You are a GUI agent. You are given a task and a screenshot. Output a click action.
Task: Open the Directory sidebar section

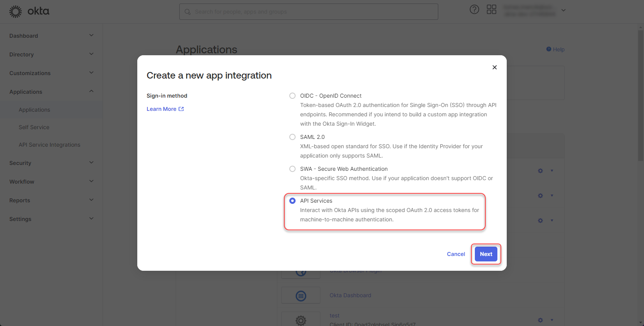click(x=21, y=54)
